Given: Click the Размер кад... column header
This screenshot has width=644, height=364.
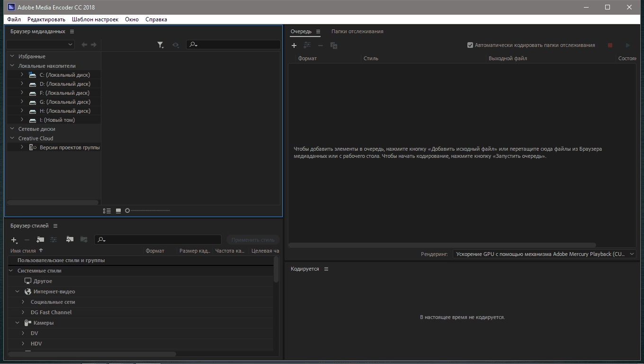Looking at the screenshot, I should (195, 251).
